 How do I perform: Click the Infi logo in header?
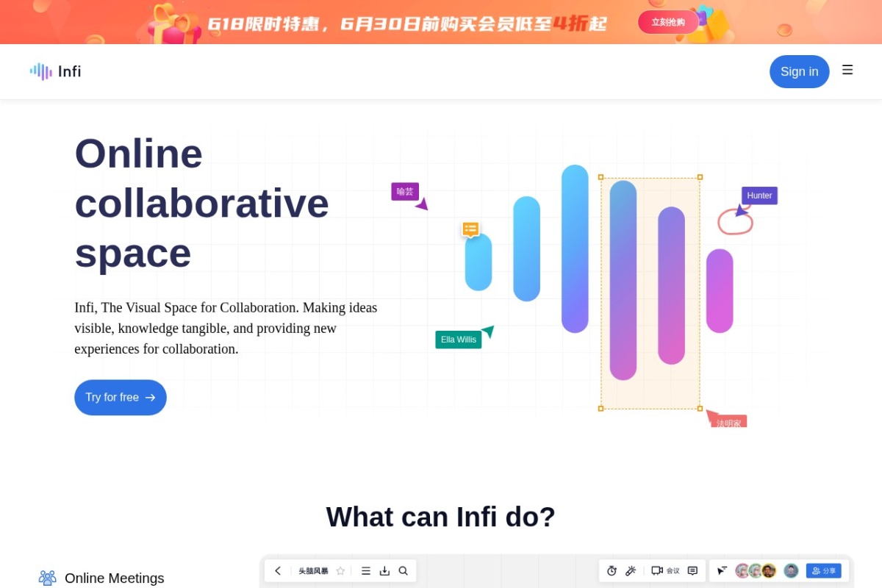[x=56, y=71]
